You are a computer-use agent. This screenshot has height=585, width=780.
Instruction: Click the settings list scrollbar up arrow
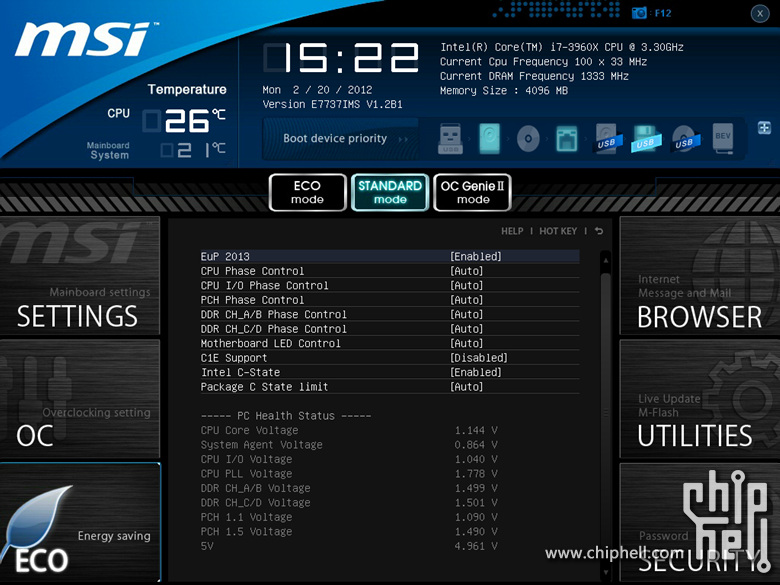tap(606, 260)
